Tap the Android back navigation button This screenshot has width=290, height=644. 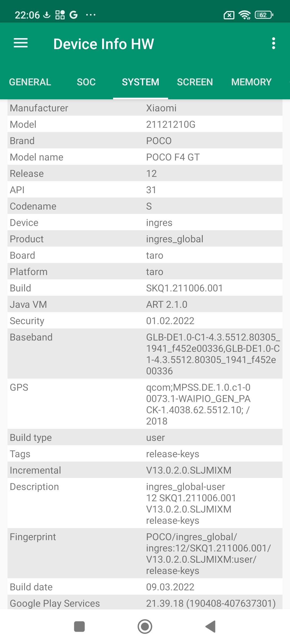point(211,627)
